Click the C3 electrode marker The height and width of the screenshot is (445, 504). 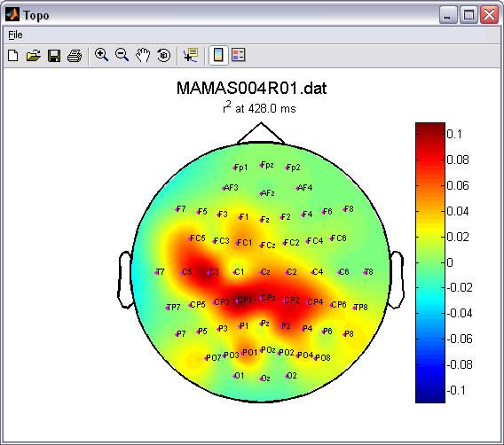tap(209, 273)
